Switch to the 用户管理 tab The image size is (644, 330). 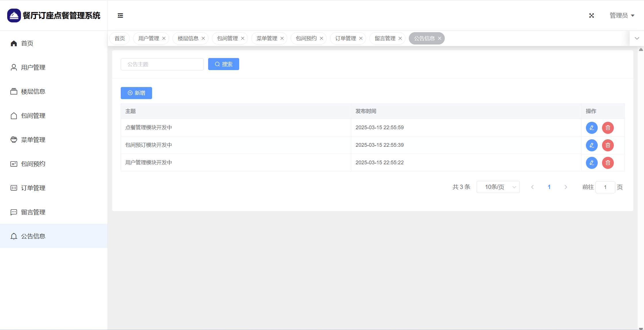[x=148, y=38]
